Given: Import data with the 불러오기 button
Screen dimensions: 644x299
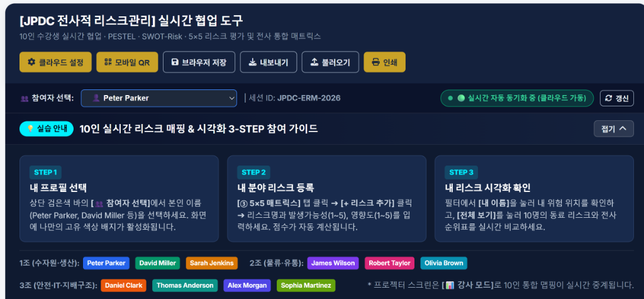Looking at the screenshot, I should pos(330,62).
